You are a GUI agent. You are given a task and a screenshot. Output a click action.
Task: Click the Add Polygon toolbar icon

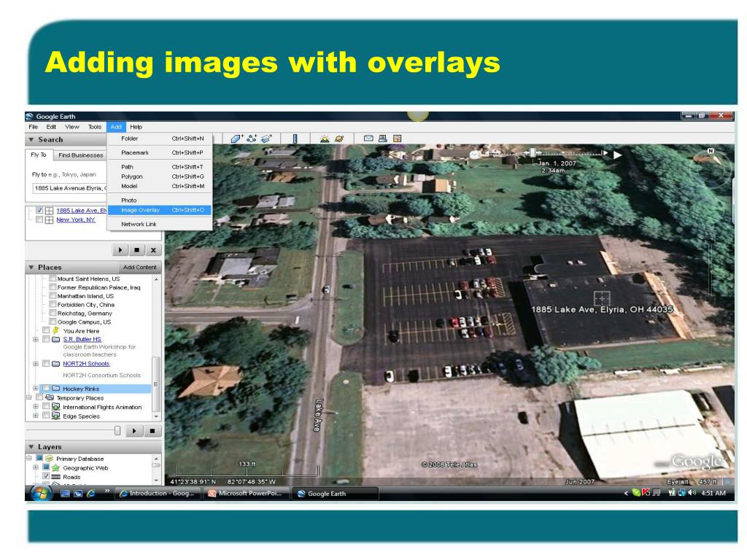coord(237,139)
